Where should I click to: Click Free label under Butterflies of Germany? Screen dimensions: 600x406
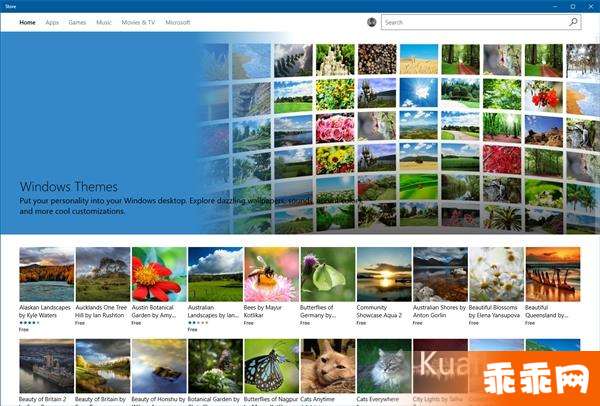pyautogui.click(x=305, y=323)
